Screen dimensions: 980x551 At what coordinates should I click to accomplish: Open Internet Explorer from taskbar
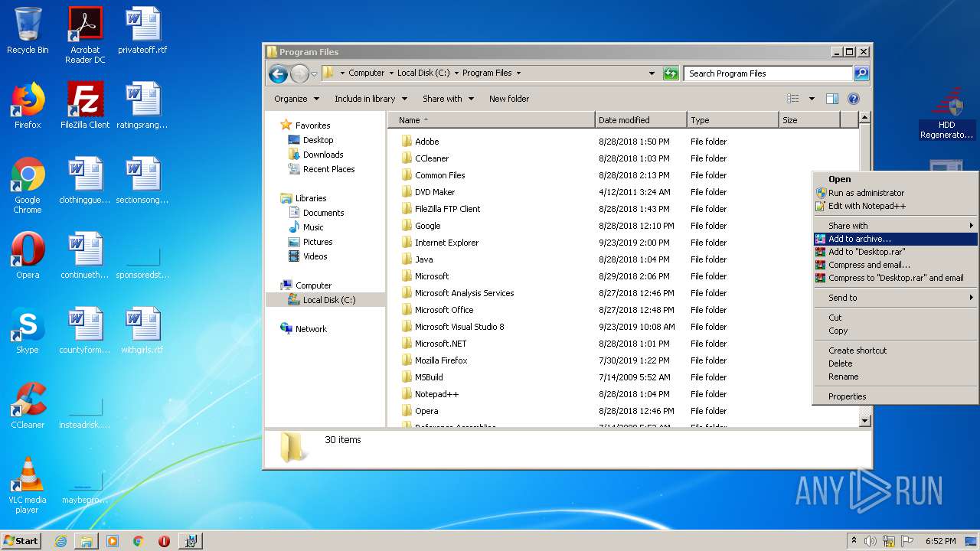pos(60,541)
